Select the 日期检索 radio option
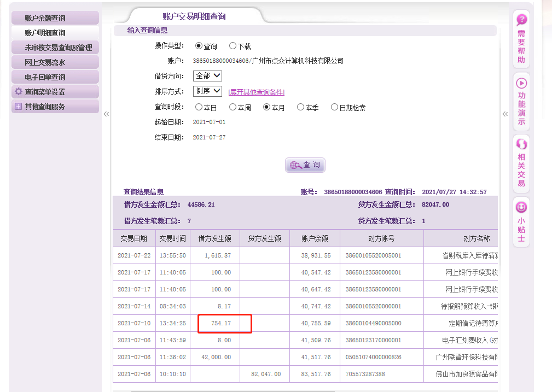The width and height of the screenshot is (552, 392). [x=335, y=108]
